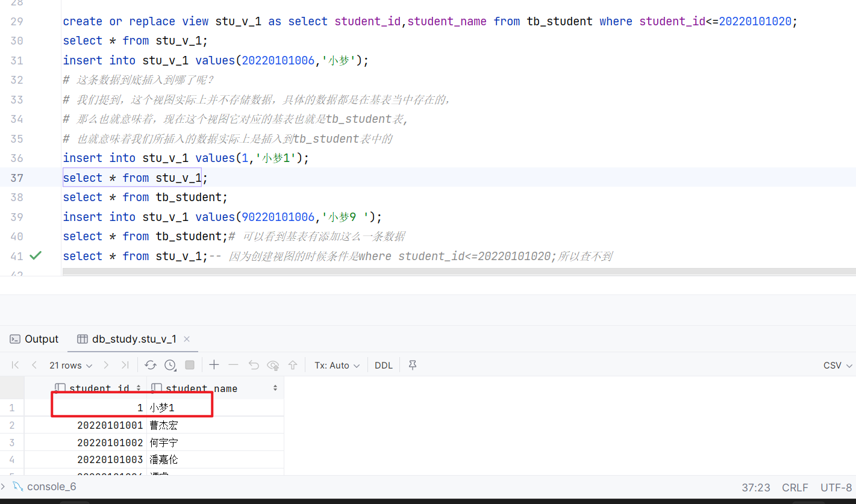Revert pending changes
Image resolution: width=856 pixels, height=504 pixels.
[x=254, y=365]
